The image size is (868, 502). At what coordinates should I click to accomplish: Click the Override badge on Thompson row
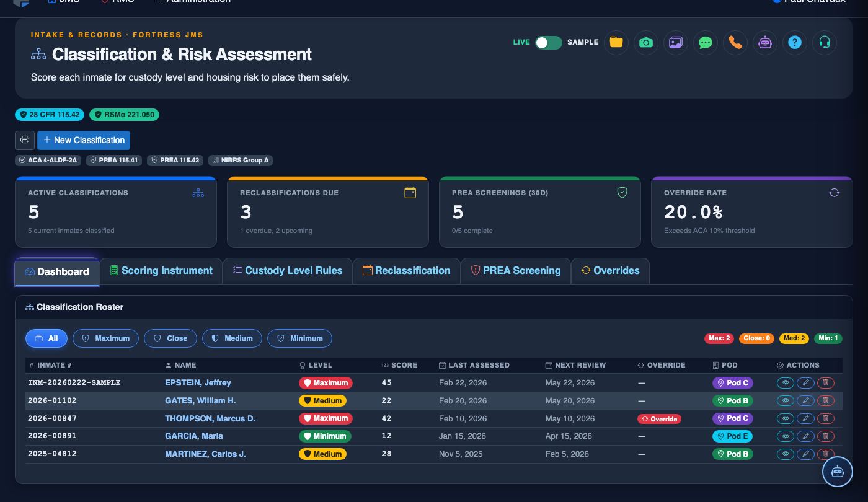[659, 419]
